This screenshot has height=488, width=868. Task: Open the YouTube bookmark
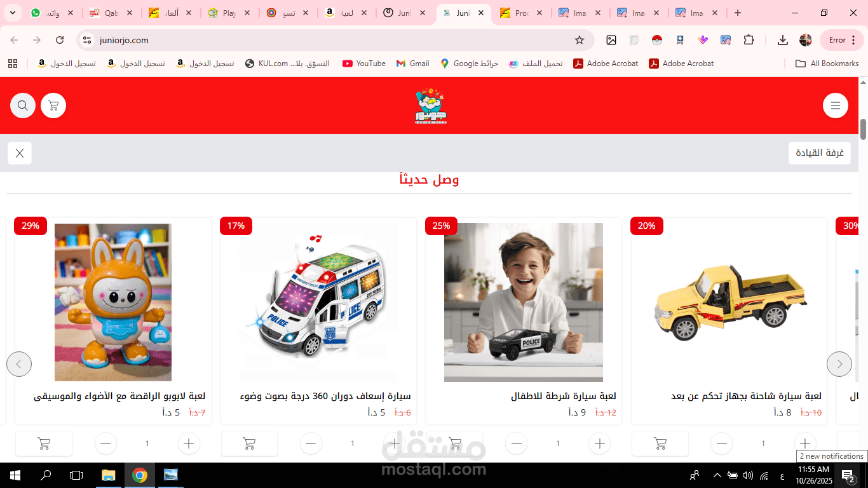point(364,64)
